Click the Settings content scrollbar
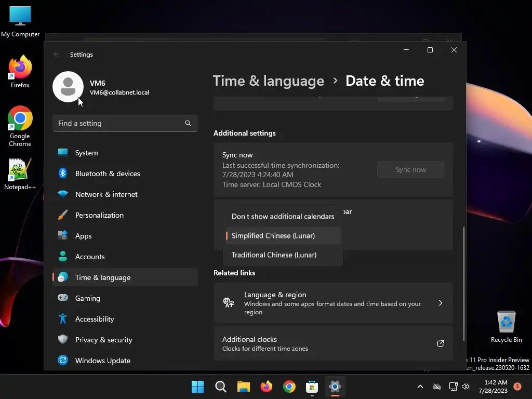Screen dimensions: 532x399 tap(464, 284)
